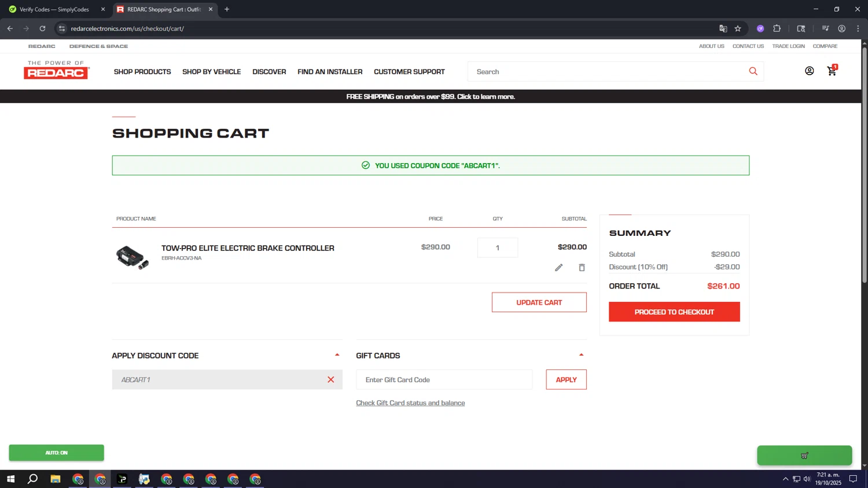Open the Chrome extensions puzzle icon
The height and width of the screenshot is (488, 868).
[777, 28]
